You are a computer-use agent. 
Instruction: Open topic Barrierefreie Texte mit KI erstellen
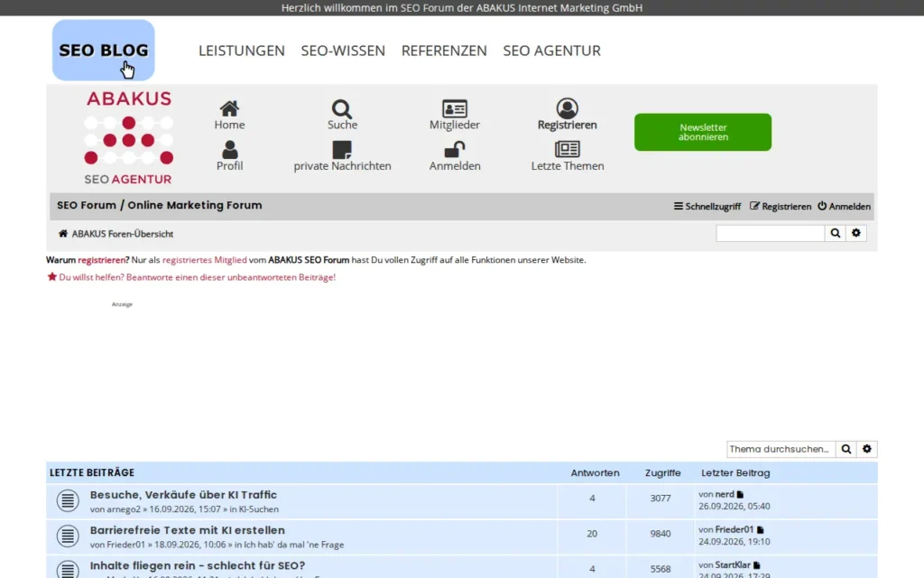coord(188,530)
